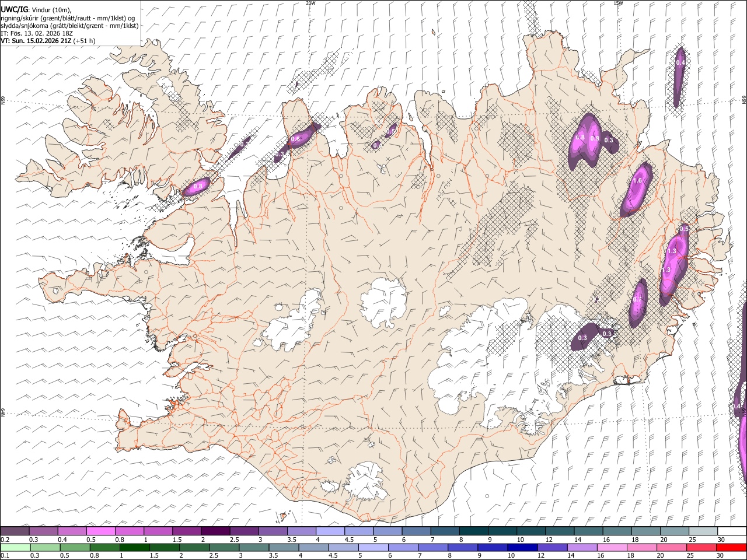Click the bright red 30 rain swatch
This screenshot has width=747, height=560.
click(731, 548)
